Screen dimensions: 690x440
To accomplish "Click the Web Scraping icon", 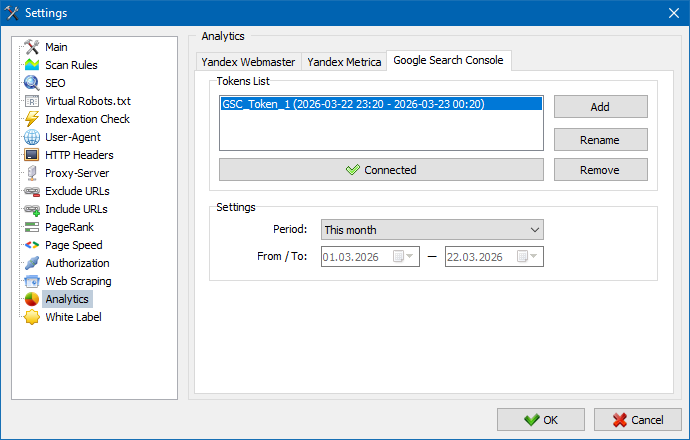I will (32, 281).
